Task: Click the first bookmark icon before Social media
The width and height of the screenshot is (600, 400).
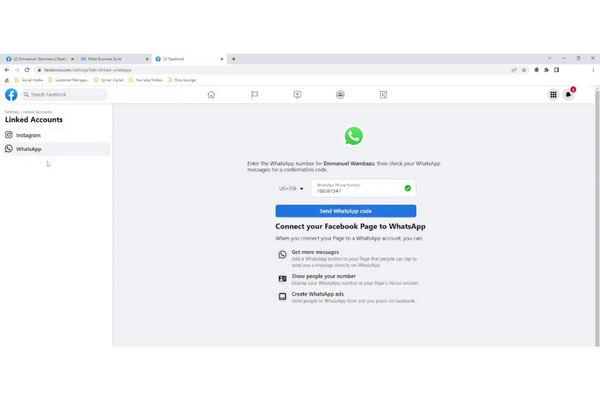Action: pos(7,80)
